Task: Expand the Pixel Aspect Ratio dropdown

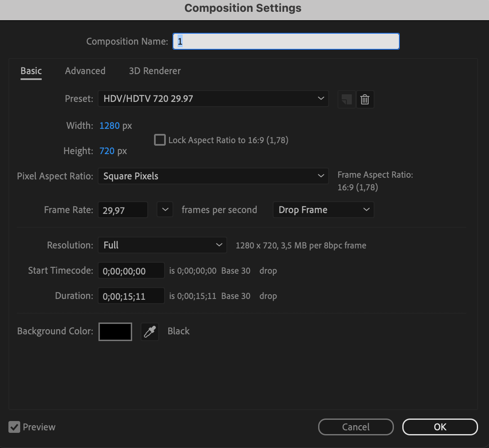Action: coord(213,176)
